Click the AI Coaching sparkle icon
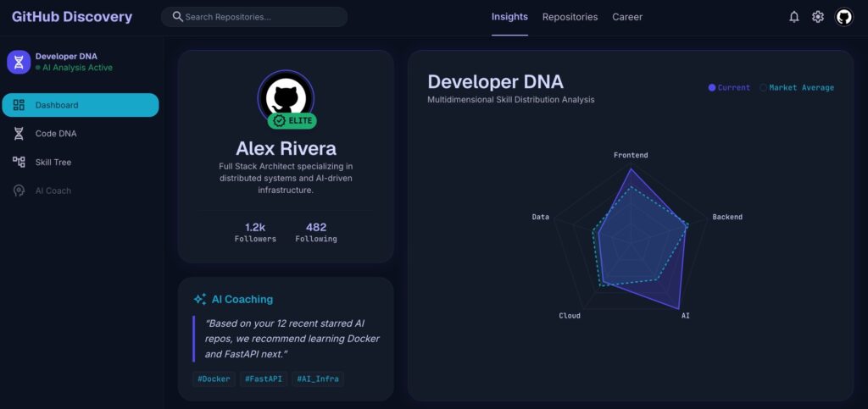Image resolution: width=868 pixels, height=409 pixels. [200, 299]
